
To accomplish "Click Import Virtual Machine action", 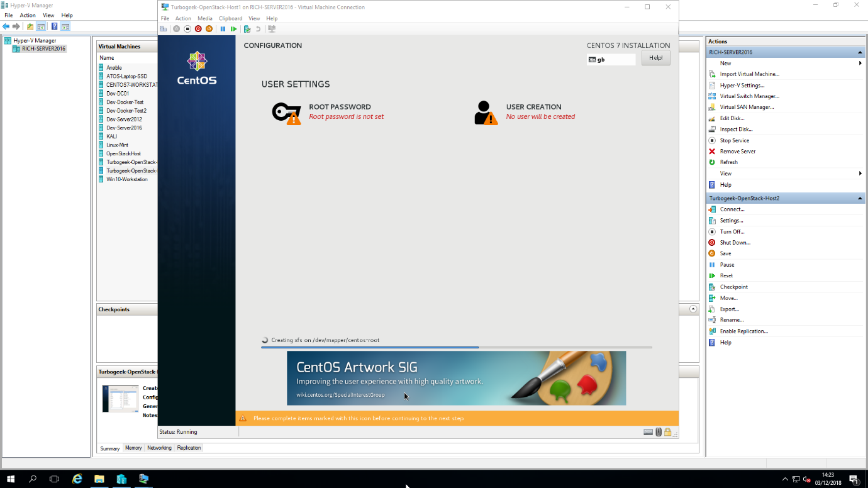I will click(749, 74).
